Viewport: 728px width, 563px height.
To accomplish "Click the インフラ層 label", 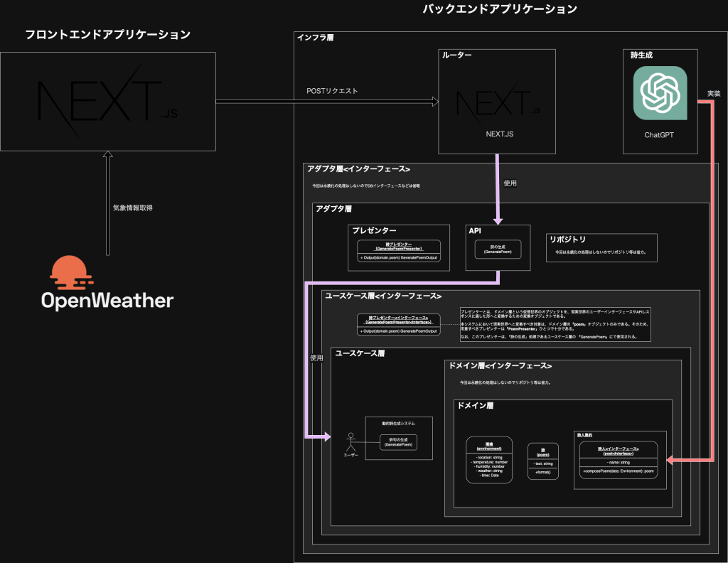I will [x=315, y=37].
